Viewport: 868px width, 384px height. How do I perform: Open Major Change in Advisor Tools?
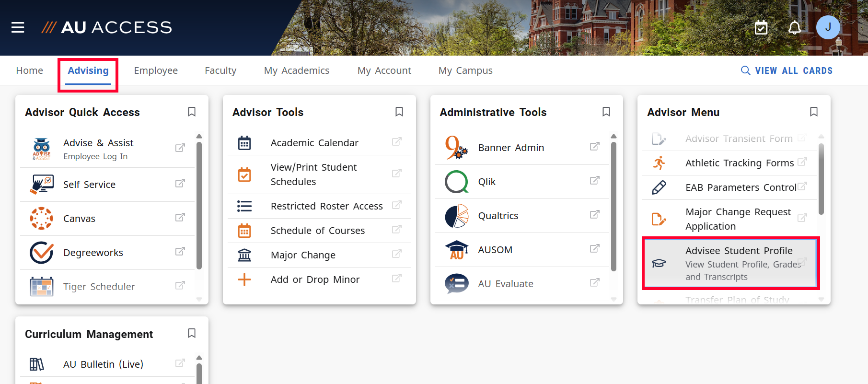(319, 255)
